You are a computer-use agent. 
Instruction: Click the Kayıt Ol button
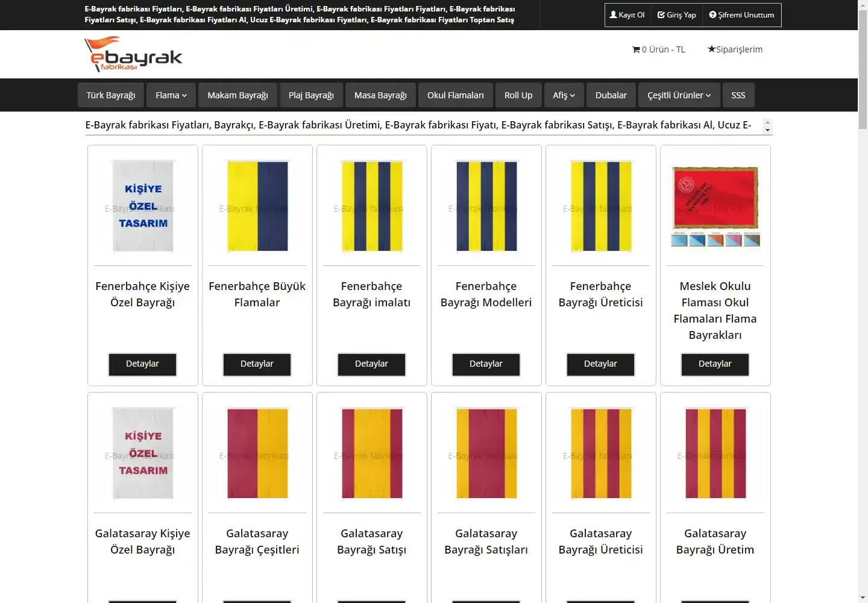point(627,15)
